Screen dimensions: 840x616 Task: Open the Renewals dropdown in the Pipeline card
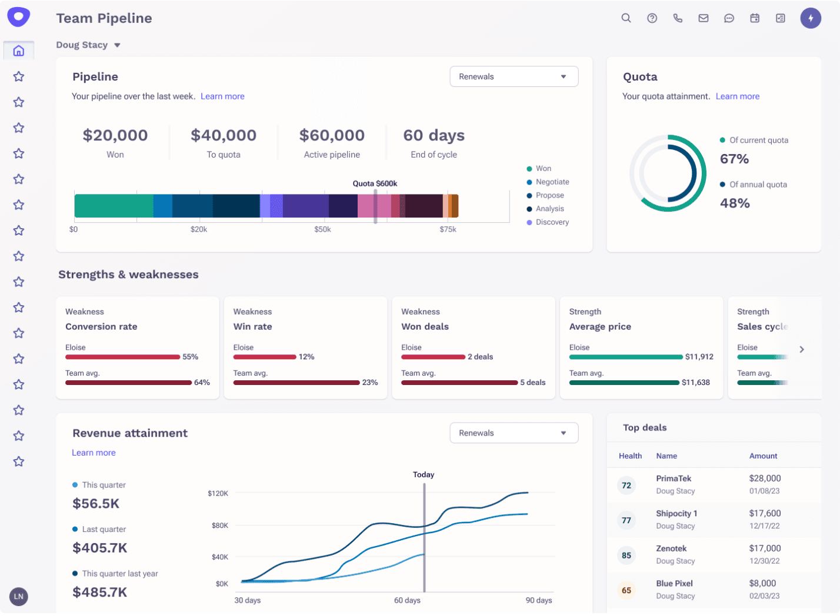point(514,76)
